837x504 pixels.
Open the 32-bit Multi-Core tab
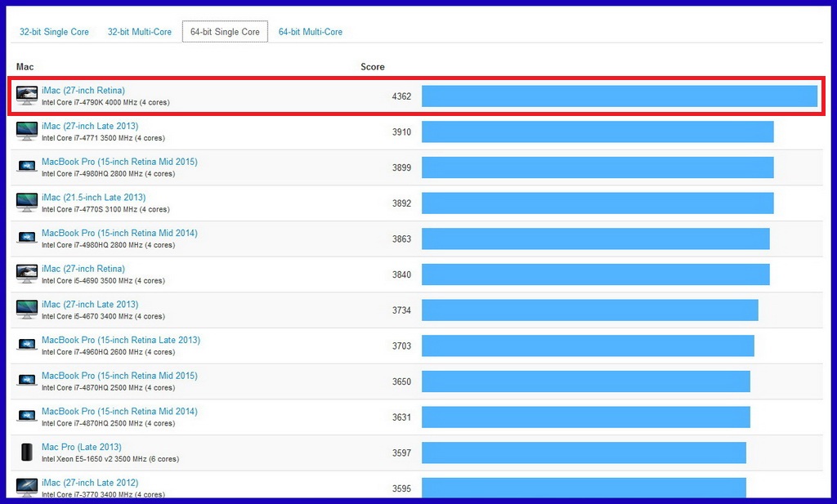coord(139,32)
